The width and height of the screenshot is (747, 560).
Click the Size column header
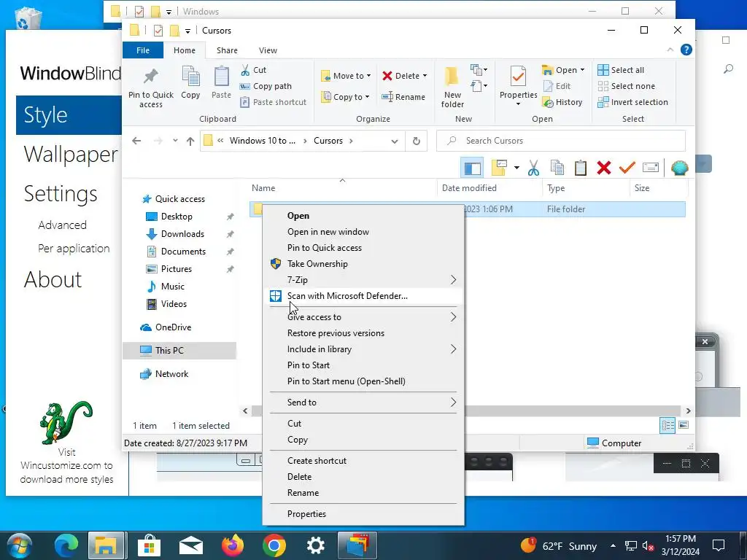coord(659,188)
